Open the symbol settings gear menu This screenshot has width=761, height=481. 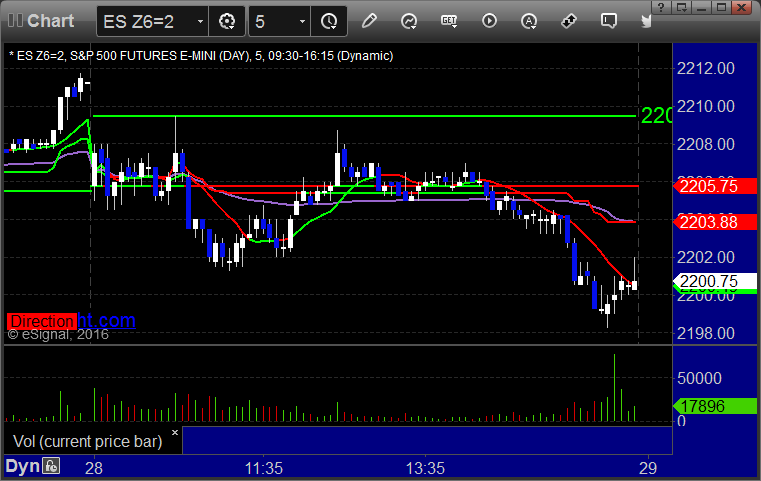point(227,21)
